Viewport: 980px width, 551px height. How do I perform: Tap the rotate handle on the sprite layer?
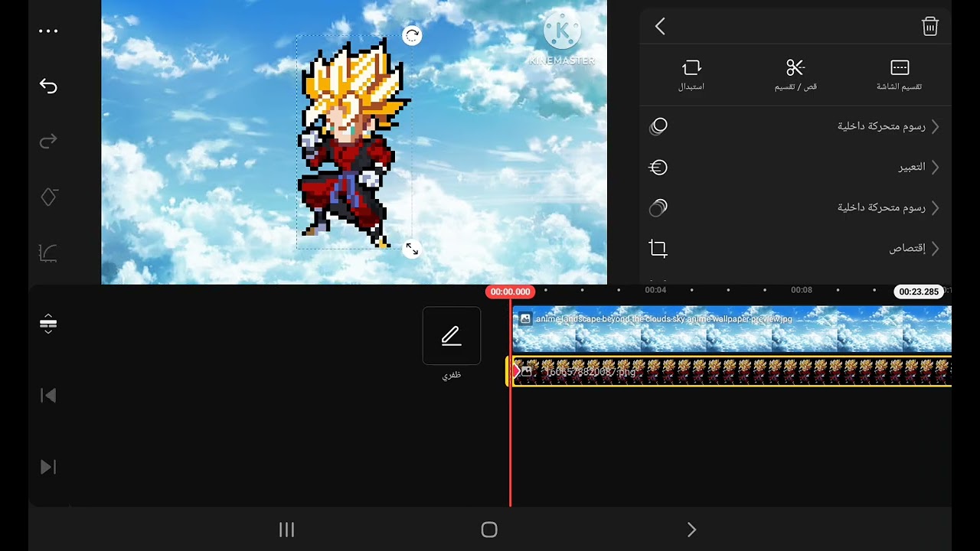[x=412, y=35]
